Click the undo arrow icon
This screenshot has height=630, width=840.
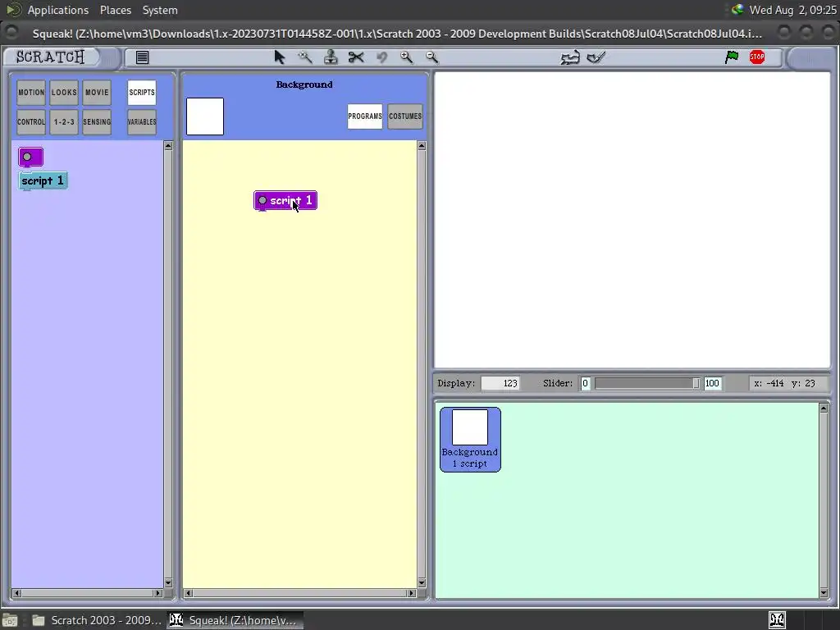point(381,57)
